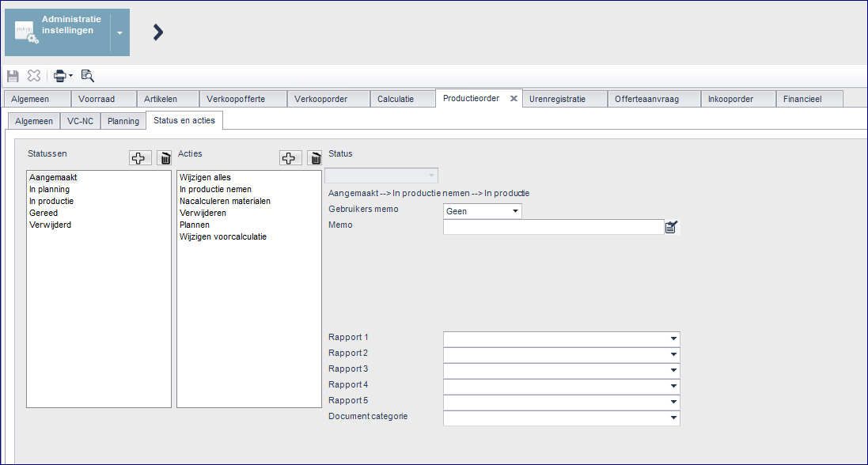The width and height of the screenshot is (868, 465).
Task: Open the Planning sub-tab
Action: (123, 121)
